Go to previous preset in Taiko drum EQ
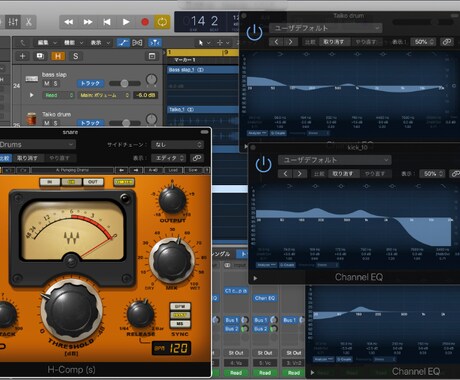The height and width of the screenshot is (380, 460). pos(276,42)
